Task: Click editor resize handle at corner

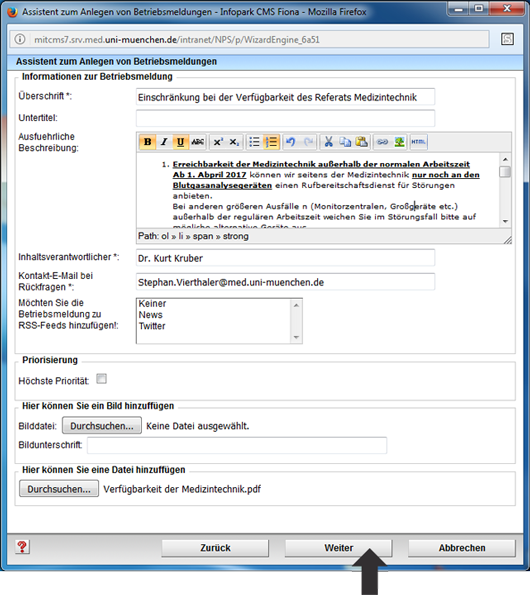Action: point(507,239)
